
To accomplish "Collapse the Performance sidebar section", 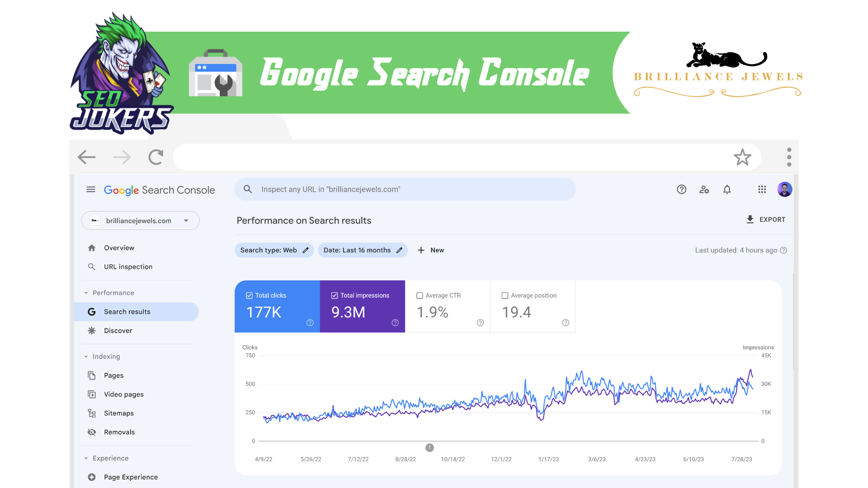I will 86,293.
